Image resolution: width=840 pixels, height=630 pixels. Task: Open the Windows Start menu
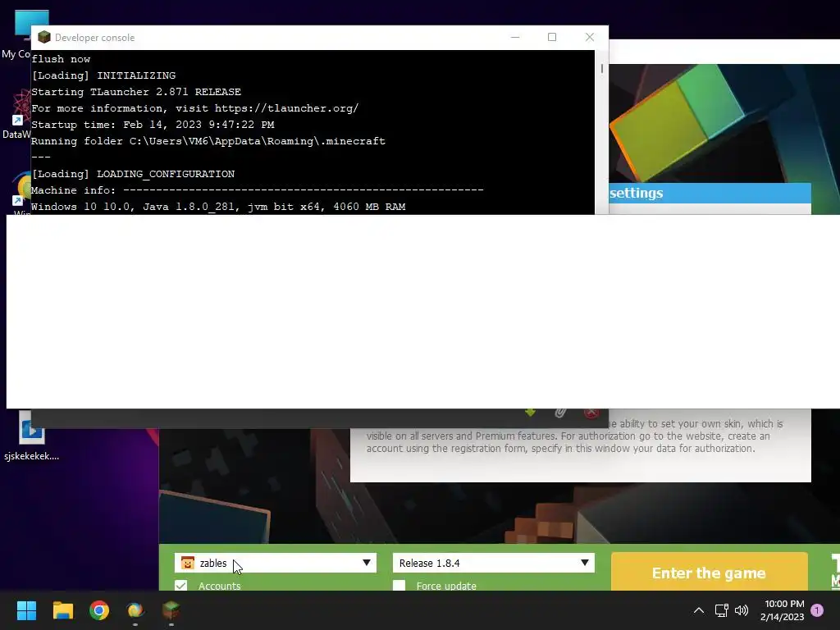[26, 610]
